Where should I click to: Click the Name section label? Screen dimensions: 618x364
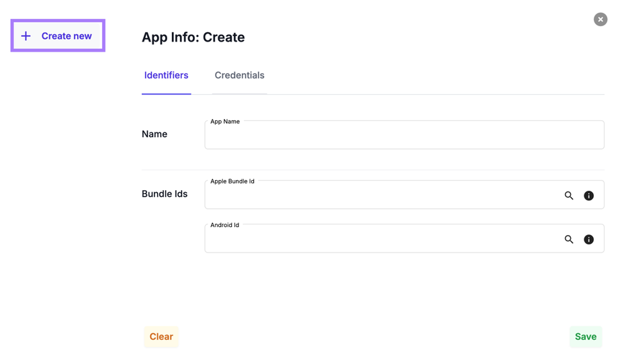[x=154, y=134]
